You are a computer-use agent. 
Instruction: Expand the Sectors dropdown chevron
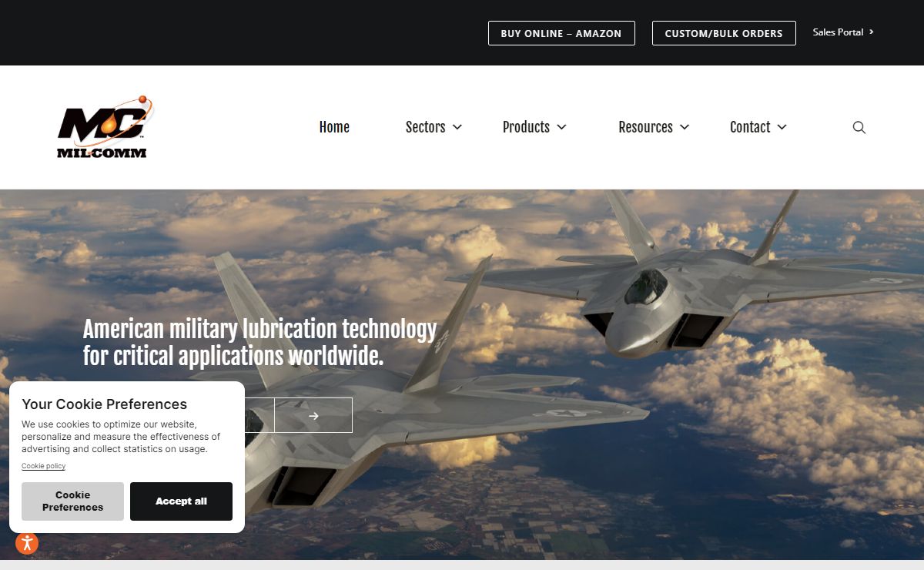(x=457, y=127)
